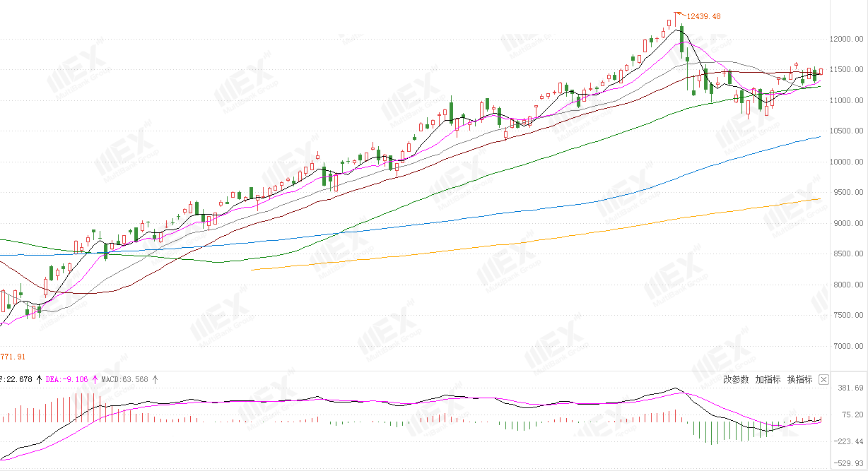Click the -223.44 MACD axis label
This screenshot has height=471, width=868.
click(848, 441)
